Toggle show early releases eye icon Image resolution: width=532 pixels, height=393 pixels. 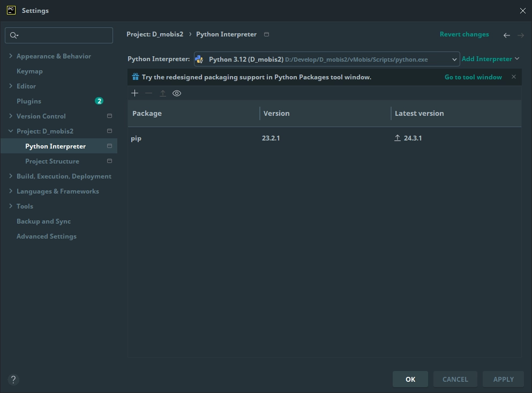coord(177,93)
